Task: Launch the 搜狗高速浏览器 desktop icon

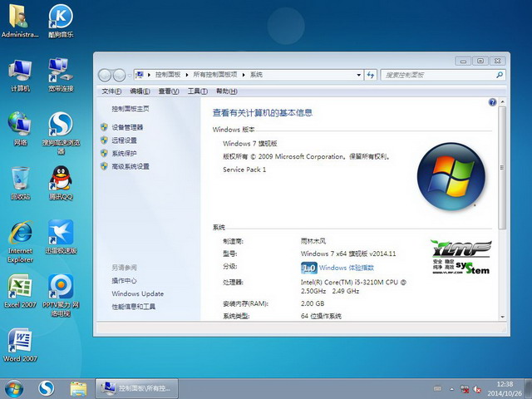Action: (61, 133)
